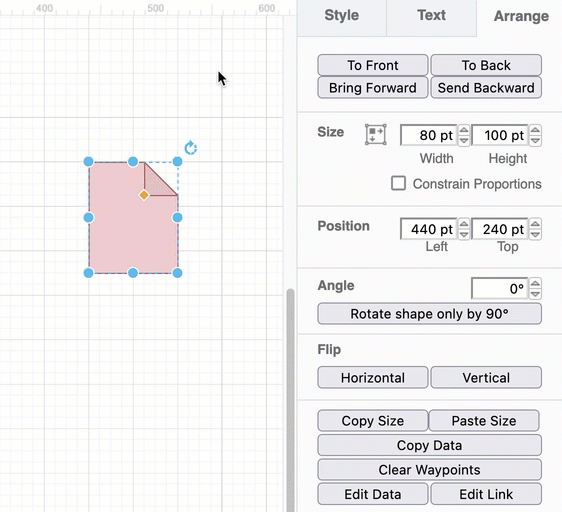The image size is (562, 512).
Task: Select the right-middle resize handle of the shape
Action: [177, 217]
